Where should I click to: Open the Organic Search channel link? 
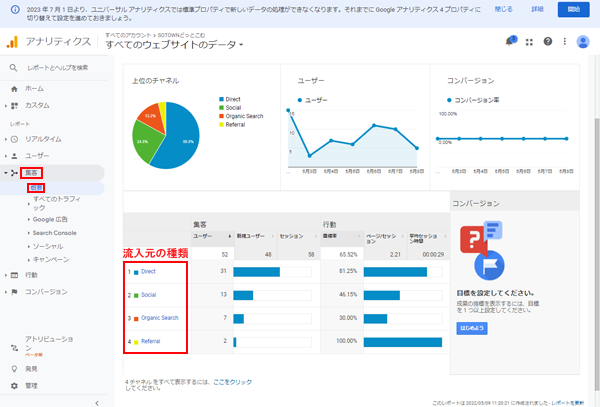pyautogui.click(x=160, y=318)
